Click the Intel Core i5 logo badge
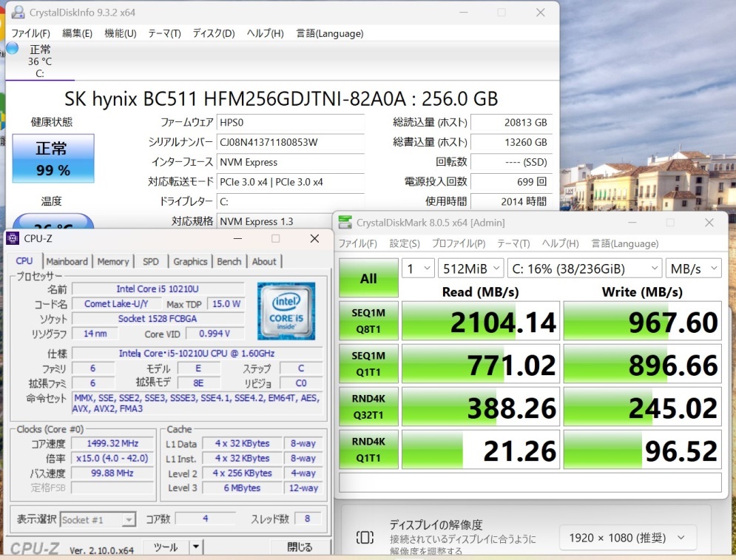 [x=286, y=311]
